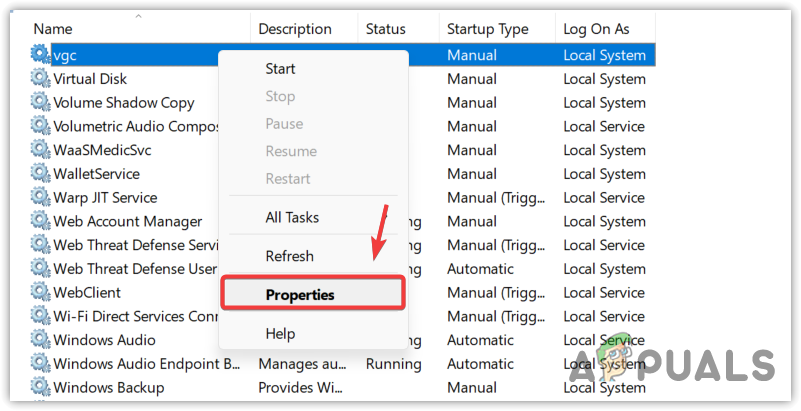This screenshot has width=801, height=411.
Task: Click the Status column header
Action: click(385, 29)
